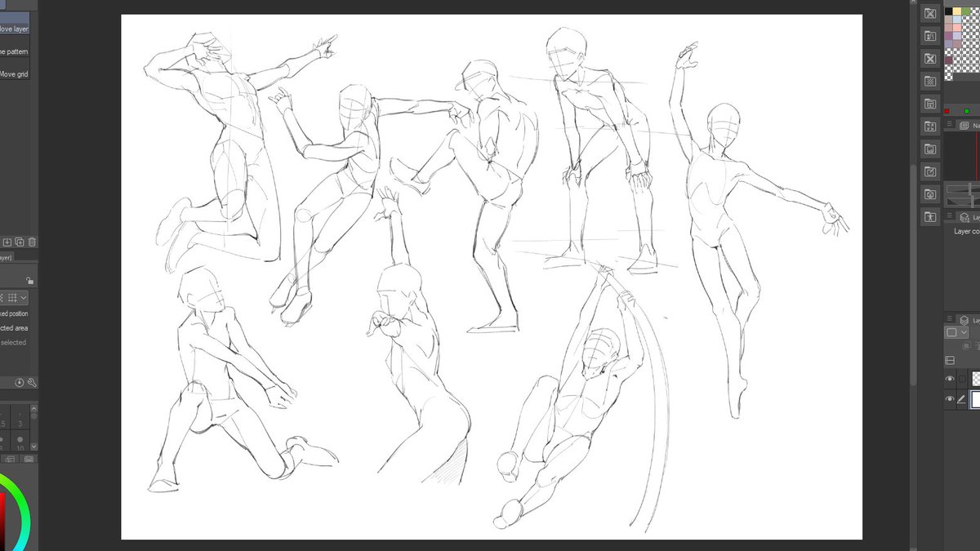Screen dimensions: 980x551
Task: Click the person figure icon in command bar
Action: [930, 216]
